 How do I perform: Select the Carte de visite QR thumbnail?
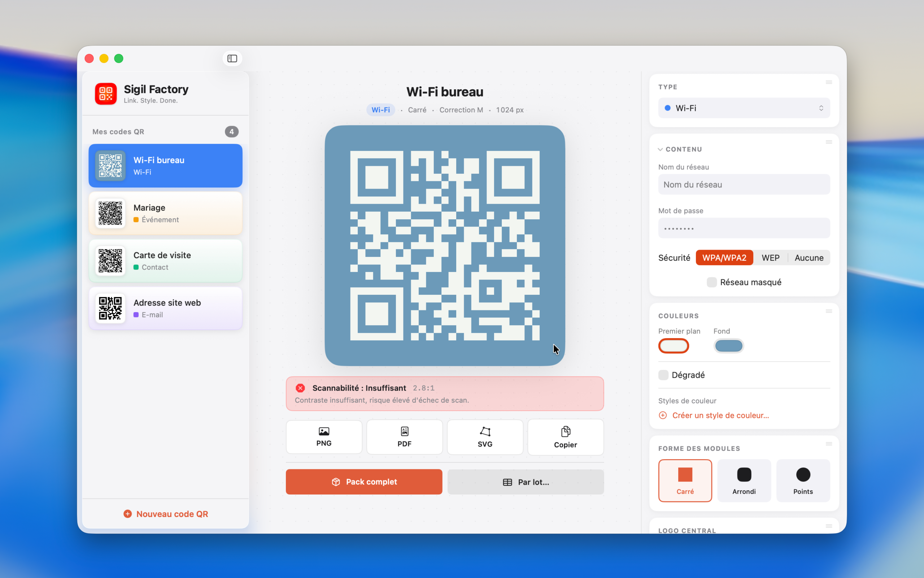110,261
